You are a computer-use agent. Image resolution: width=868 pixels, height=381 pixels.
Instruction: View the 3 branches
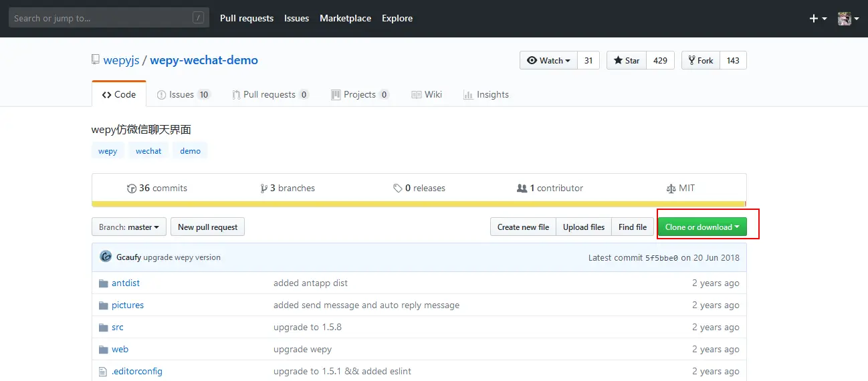[288, 188]
